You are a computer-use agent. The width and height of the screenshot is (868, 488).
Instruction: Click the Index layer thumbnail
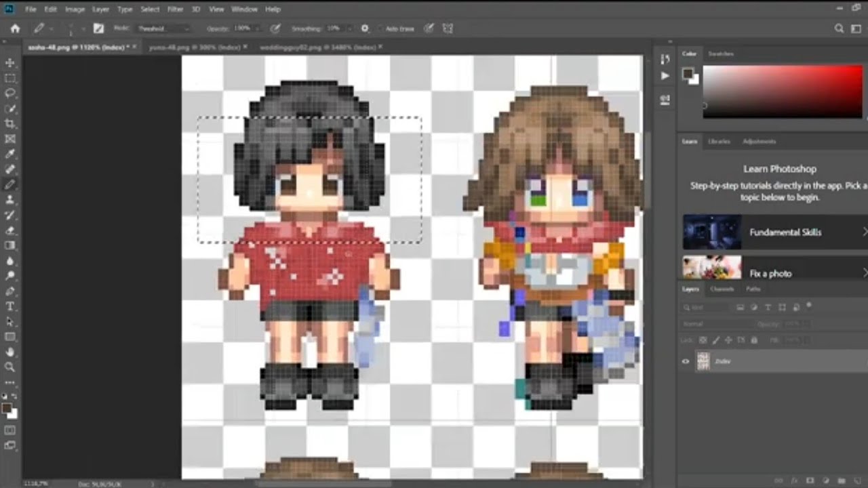[703, 361]
